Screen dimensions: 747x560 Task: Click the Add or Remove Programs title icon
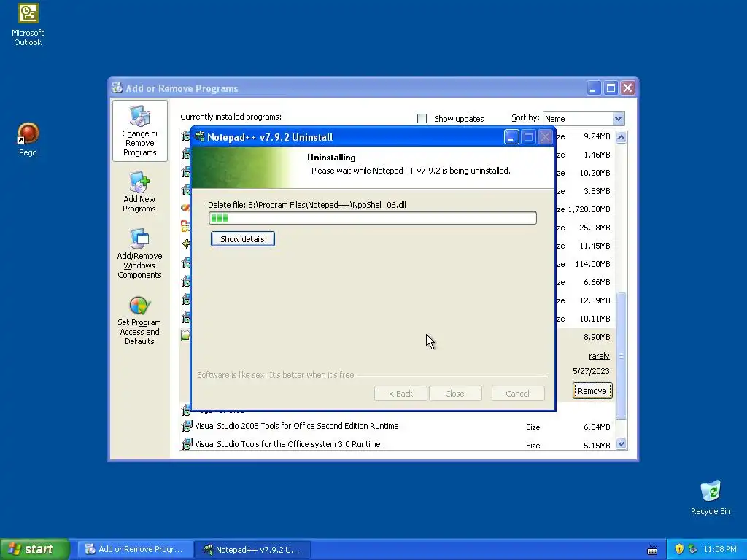pos(117,88)
